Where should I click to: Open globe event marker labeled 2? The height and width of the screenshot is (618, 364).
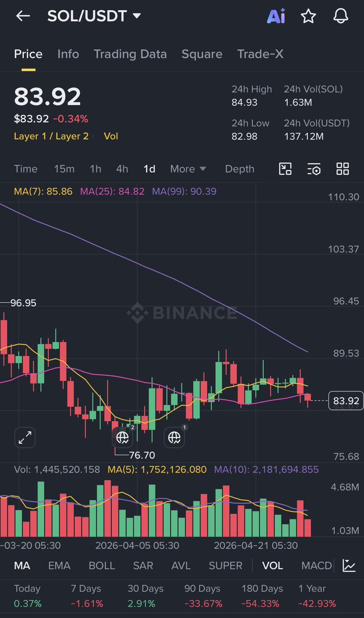click(123, 437)
